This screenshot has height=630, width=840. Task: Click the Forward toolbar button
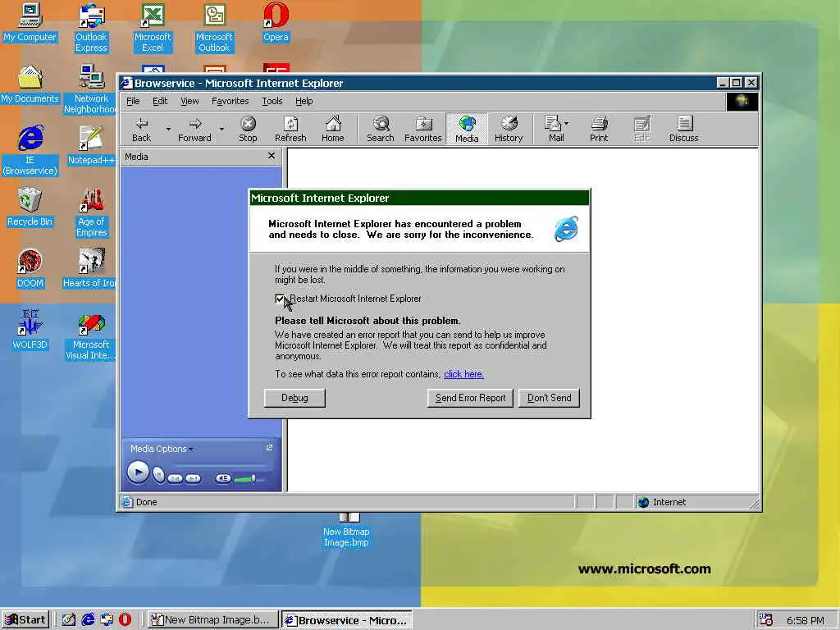click(194, 129)
